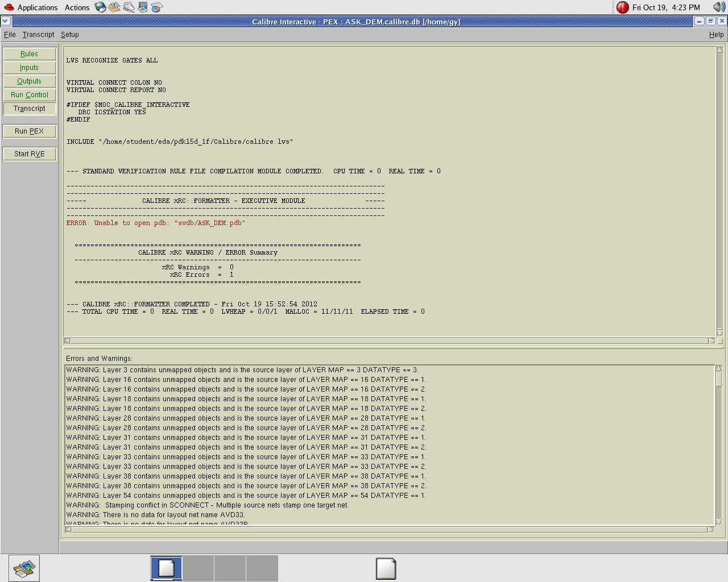Select the warning for Layer 28 DATATYPE 1
Viewport: 728px width, 582px height.
[246, 418]
